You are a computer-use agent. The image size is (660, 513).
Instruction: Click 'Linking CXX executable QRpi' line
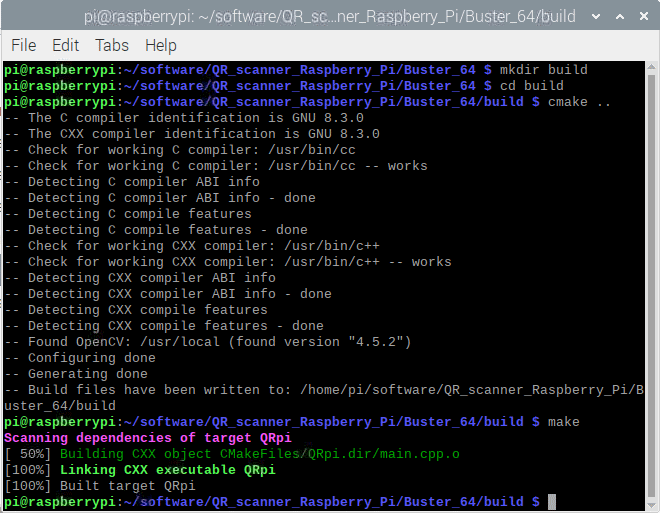coord(168,470)
